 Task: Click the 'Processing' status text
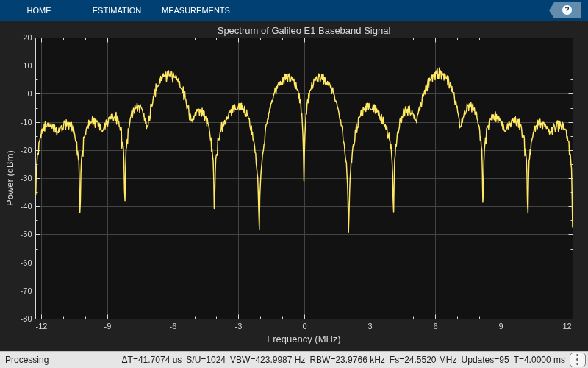[x=27, y=360]
